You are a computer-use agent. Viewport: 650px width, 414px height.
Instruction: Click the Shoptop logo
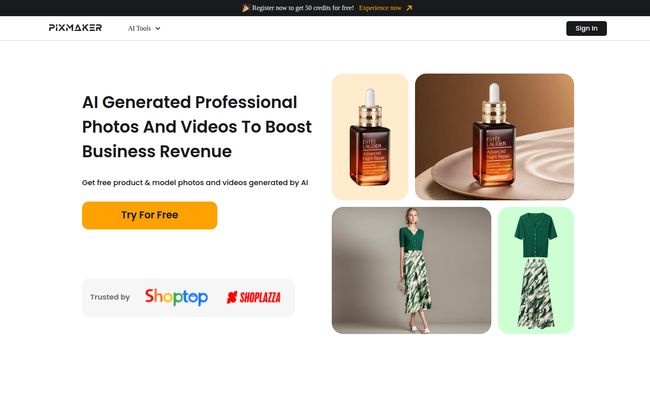[x=176, y=297]
